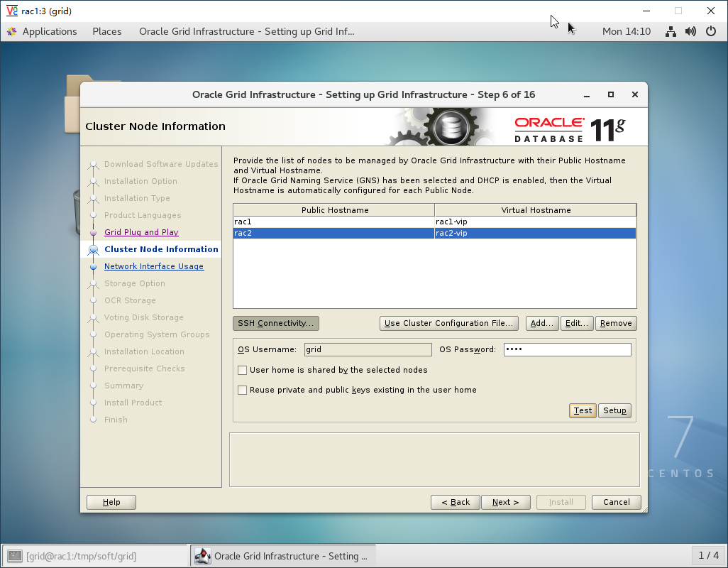Maximize the Oracle Grid Infrastructure installer dialog
Image resolution: width=728 pixels, height=568 pixels.
[611, 94]
